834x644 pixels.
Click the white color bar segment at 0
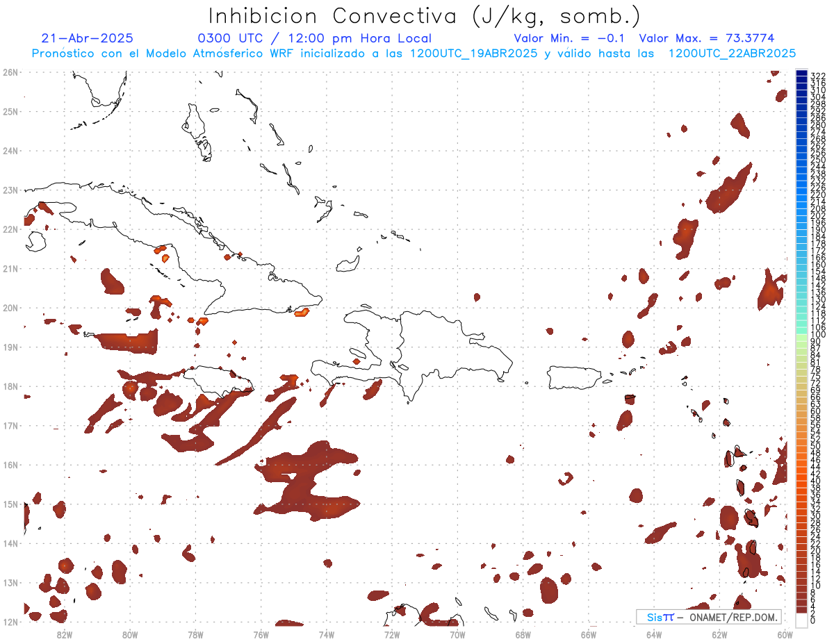(801, 619)
